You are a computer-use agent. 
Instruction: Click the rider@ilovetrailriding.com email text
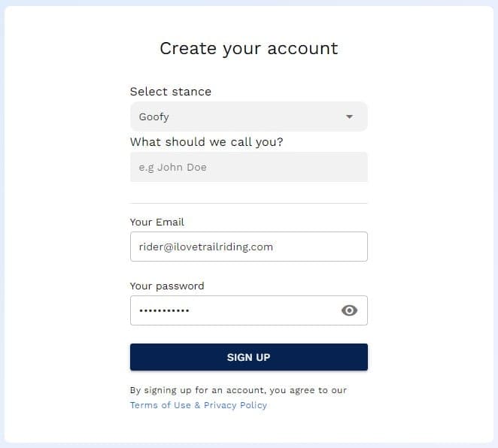click(206, 247)
